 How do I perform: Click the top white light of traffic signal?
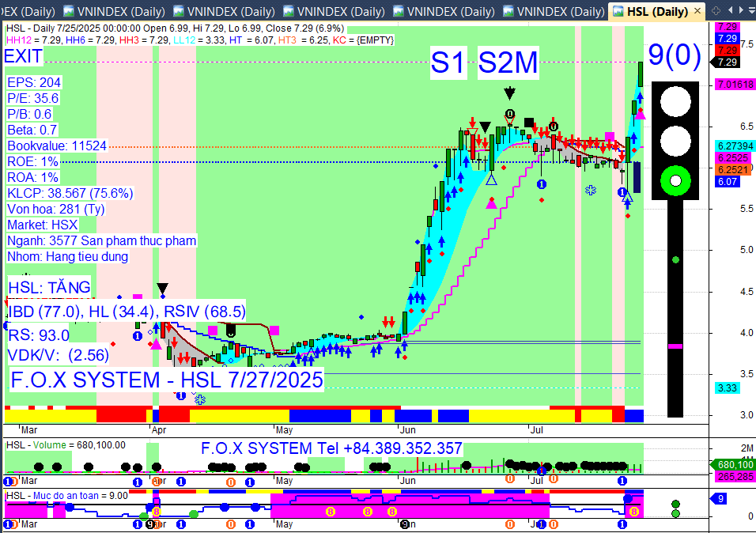(x=675, y=102)
